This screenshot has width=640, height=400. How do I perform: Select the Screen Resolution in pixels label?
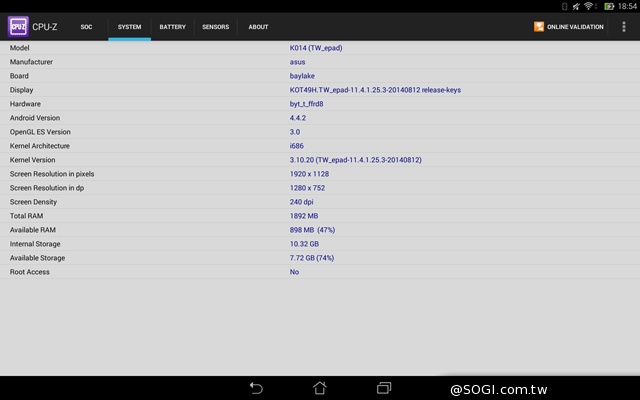pyautogui.click(x=52, y=174)
